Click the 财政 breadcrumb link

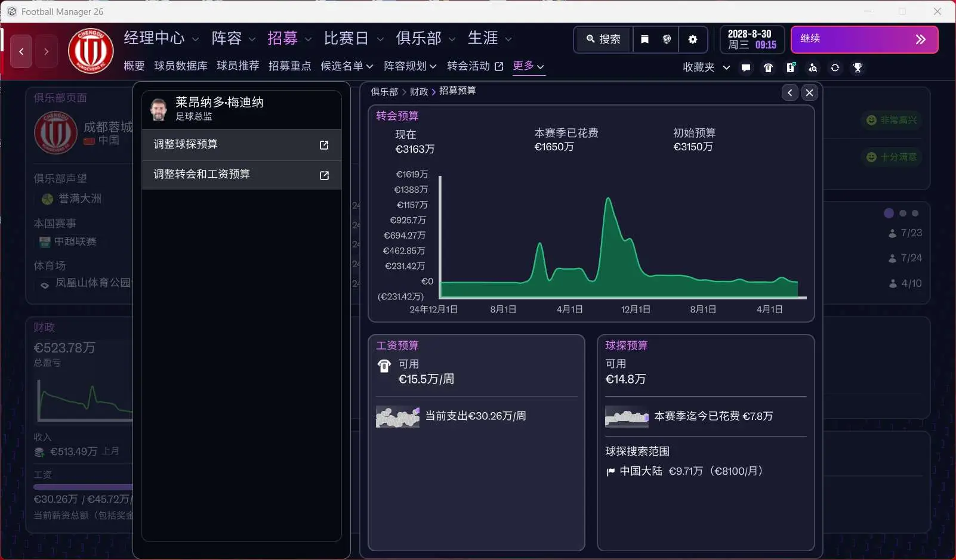419,92
